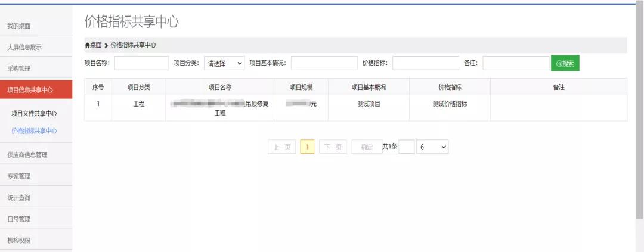Click the 价格指标 column header
This screenshot has height=252, width=644.
pos(450,87)
